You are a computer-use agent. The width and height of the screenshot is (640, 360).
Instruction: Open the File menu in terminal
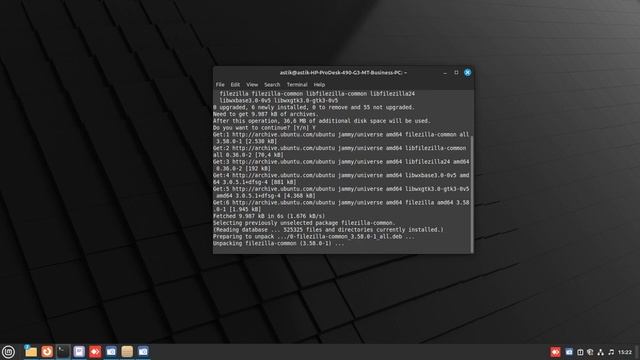[x=220, y=84]
